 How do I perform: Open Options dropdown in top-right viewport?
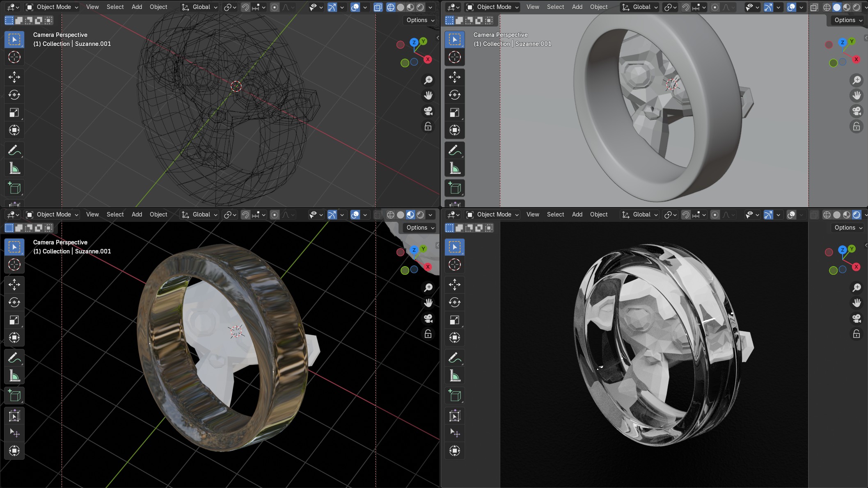848,20
